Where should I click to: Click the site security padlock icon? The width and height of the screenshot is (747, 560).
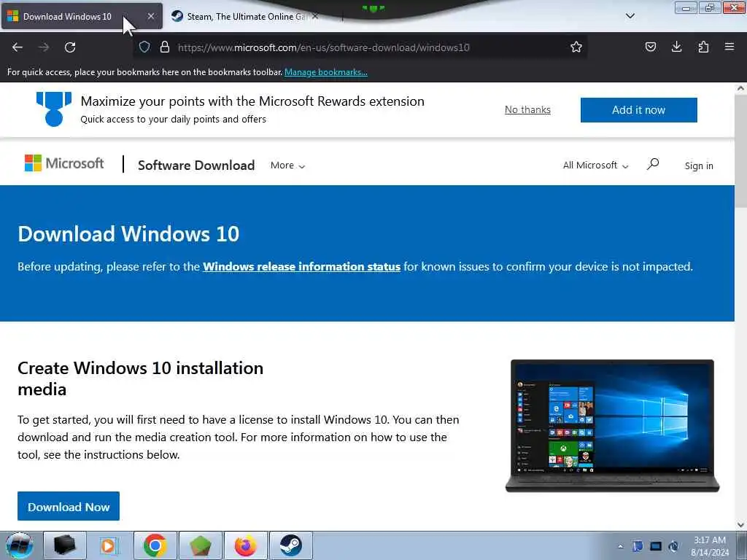coord(165,47)
